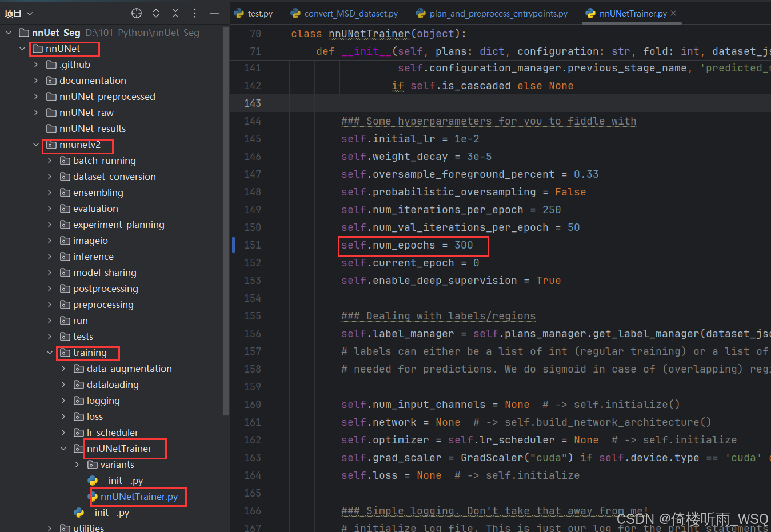Image resolution: width=771 pixels, height=532 pixels.
Task: Hide the project tool window with minimize icon
Action: tap(214, 13)
